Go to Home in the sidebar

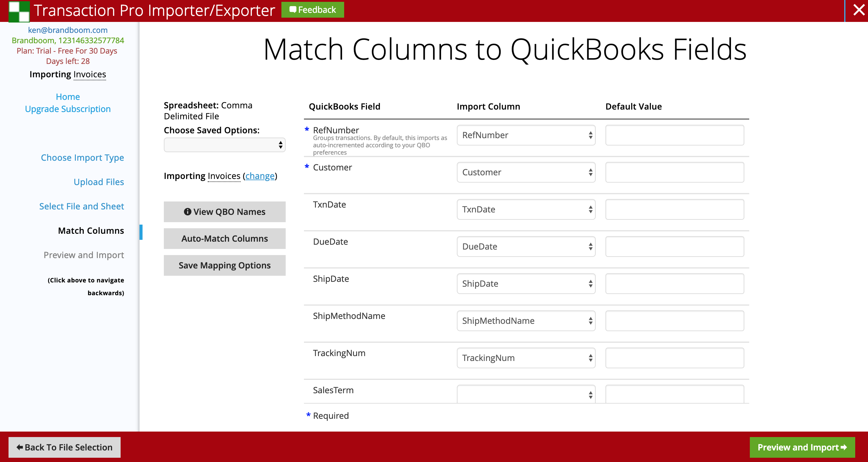pyautogui.click(x=68, y=97)
